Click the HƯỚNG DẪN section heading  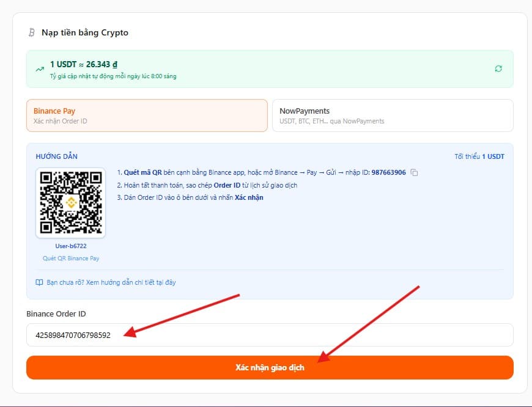pos(56,156)
